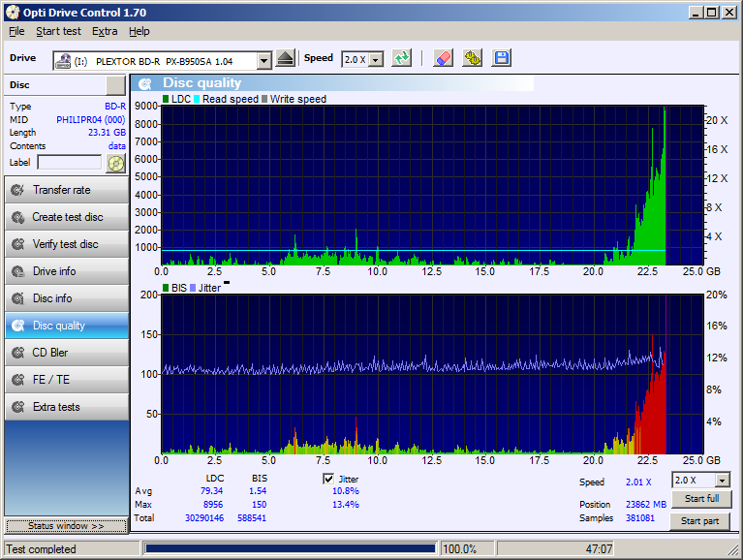
Task: Select the FE / TE tab
Action: tap(66, 380)
